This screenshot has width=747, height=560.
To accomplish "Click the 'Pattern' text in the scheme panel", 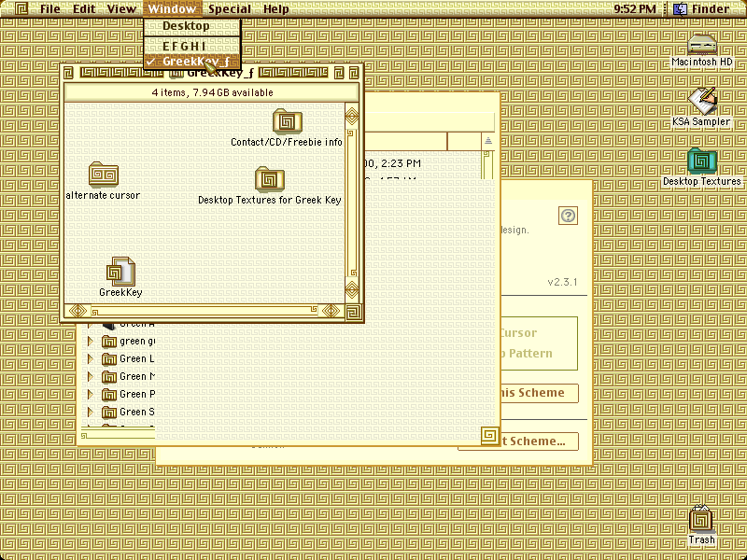I will coord(530,354).
